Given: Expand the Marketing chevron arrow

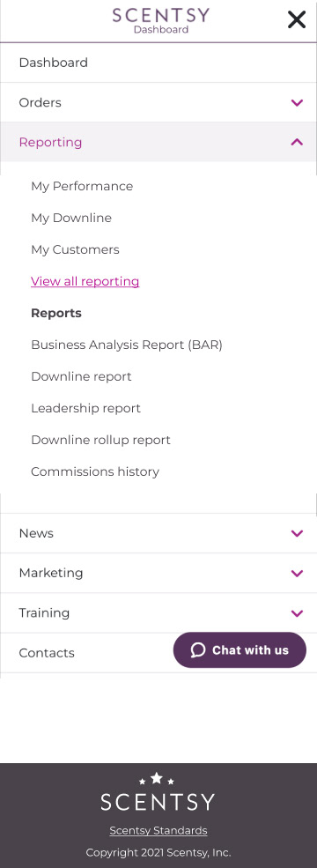Looking at the screenshot, I should (x=297, y=573).
